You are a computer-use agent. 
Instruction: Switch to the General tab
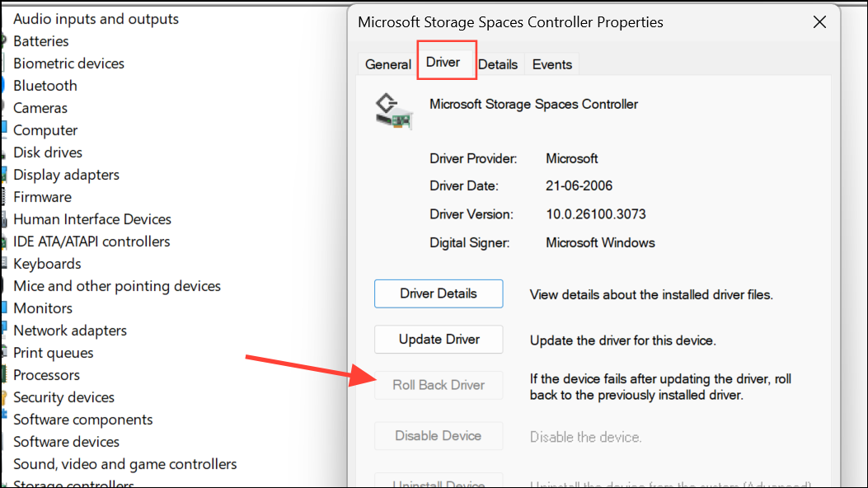[x=387, y=64]
